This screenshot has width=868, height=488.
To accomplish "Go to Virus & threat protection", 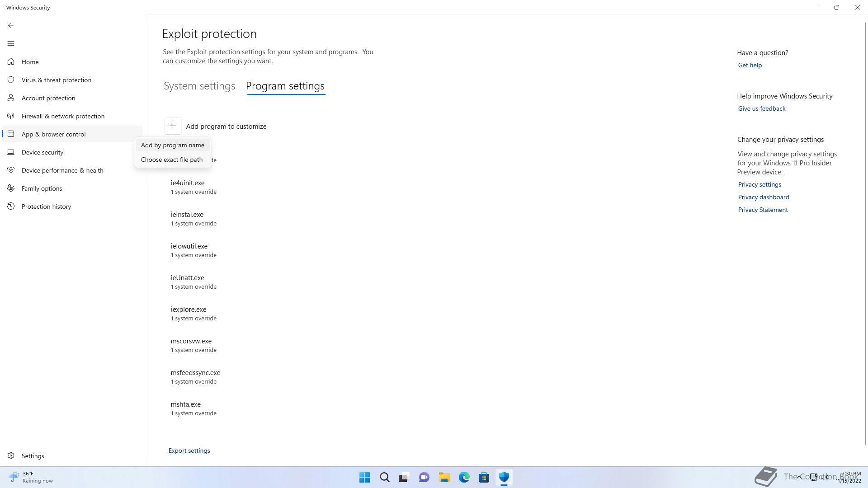I will [72, 80].
